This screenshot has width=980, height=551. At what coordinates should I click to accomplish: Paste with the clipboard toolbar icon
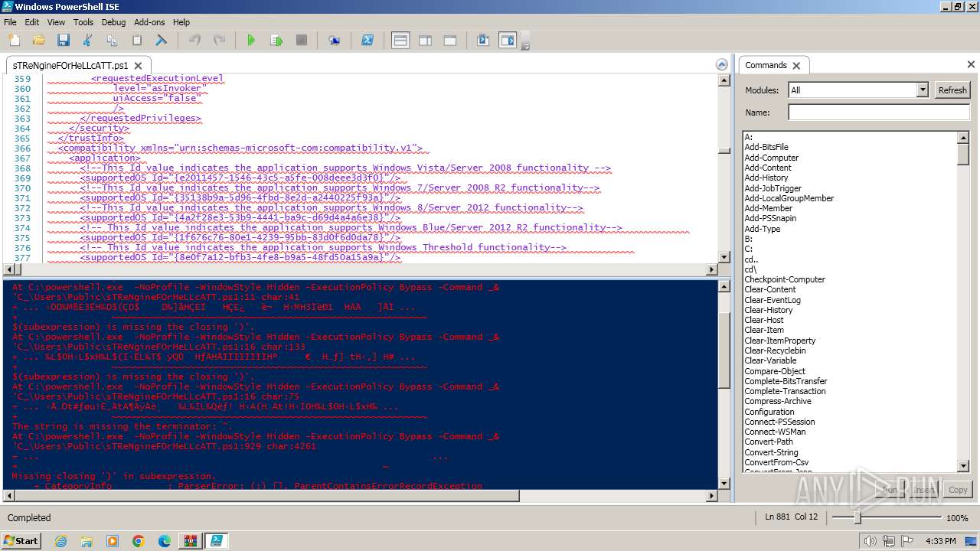(x=137, y=41)
